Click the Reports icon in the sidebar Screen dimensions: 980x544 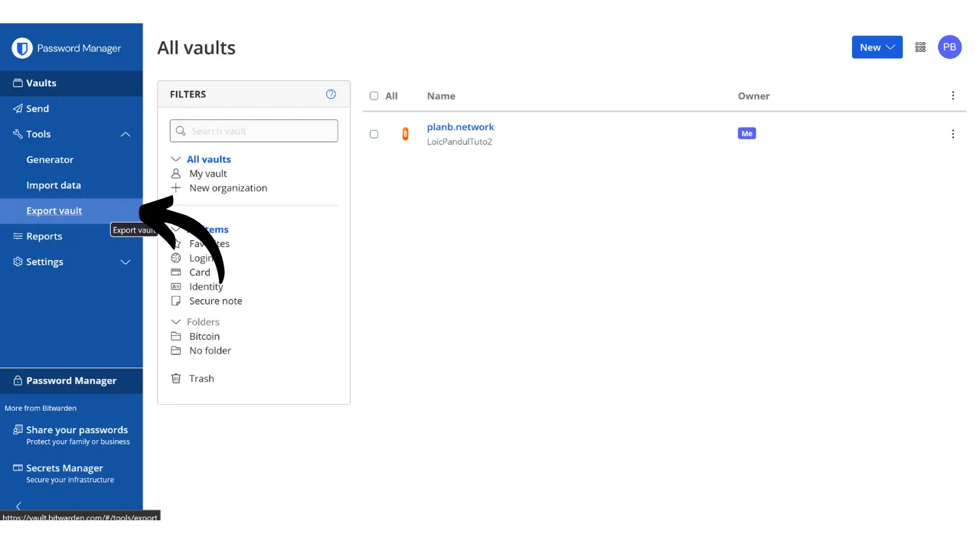point(17,236)
